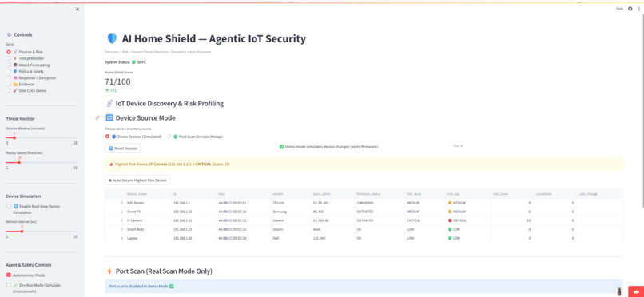
Task: Choose Demo Devices (Simulated) source
Action: (x=133, y=137)
